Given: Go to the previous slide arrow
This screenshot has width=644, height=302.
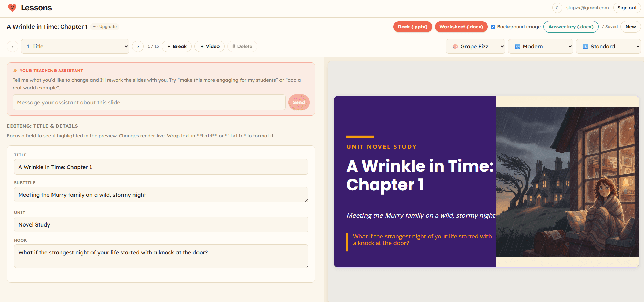Looking at the screenshot, I should tap(13, 46).
